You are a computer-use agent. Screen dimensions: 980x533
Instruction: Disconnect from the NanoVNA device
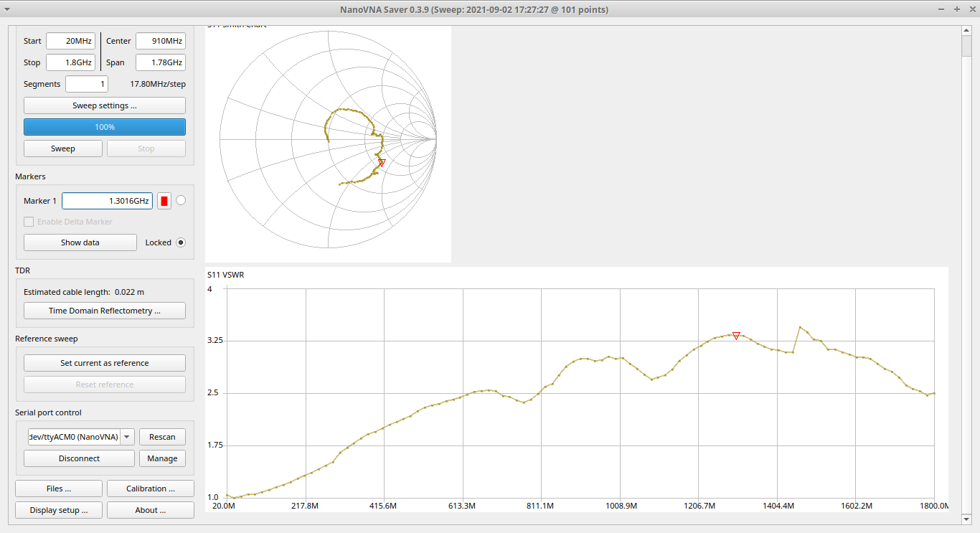pos(79,458)
